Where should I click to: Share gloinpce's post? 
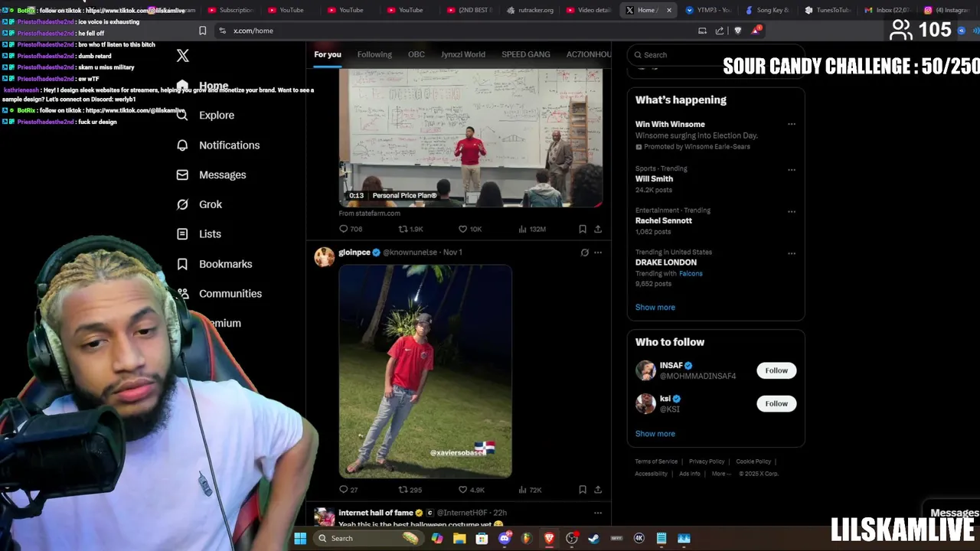click(598, 490)
